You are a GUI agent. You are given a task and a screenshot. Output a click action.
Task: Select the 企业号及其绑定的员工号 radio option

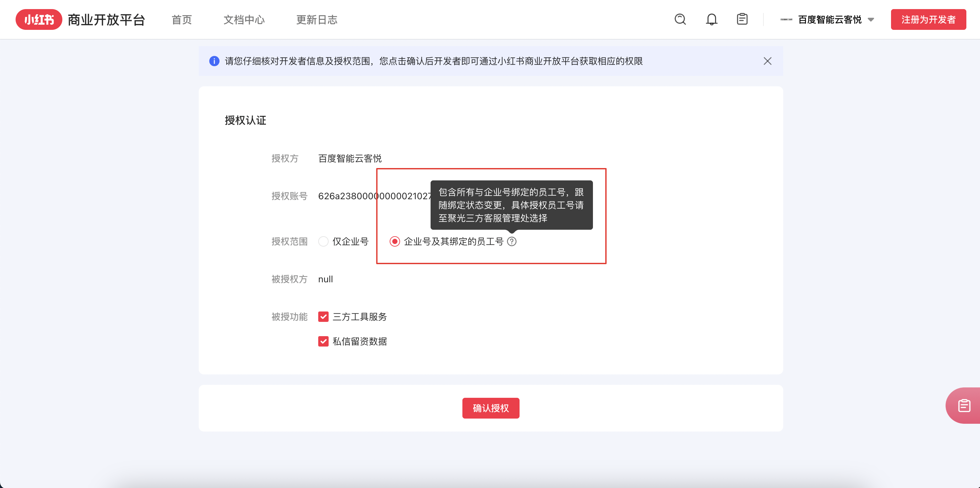395,241
